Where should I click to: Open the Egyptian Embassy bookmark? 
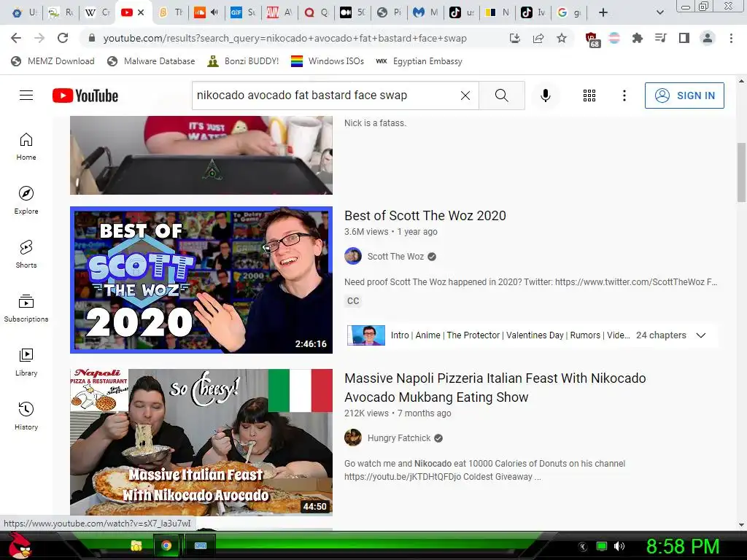(x=419, y=61)
